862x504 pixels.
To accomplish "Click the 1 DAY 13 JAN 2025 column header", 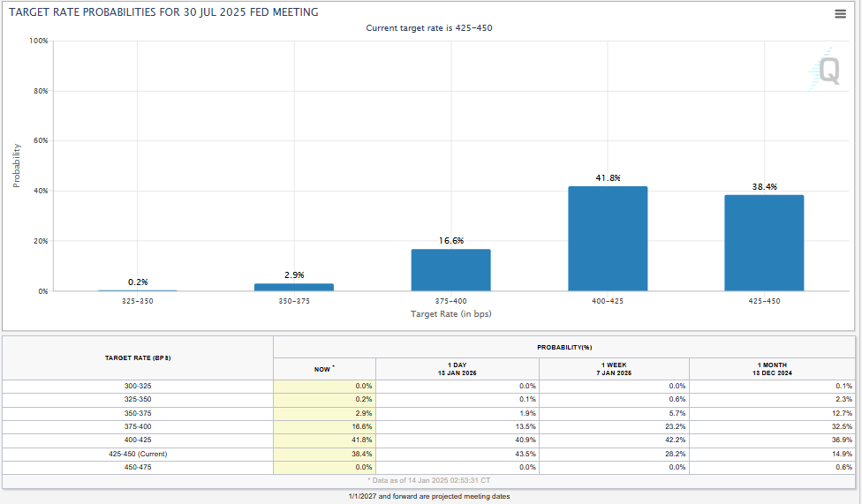I will [457, 369].
